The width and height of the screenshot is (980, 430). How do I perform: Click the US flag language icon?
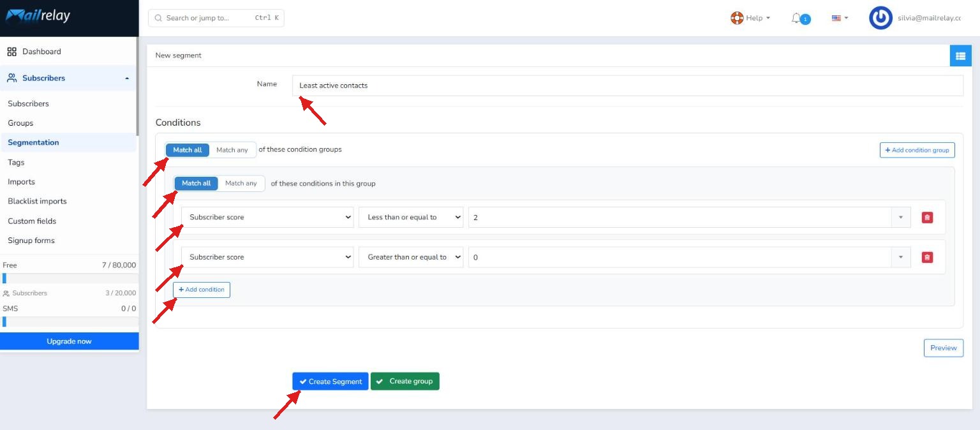(836, 18)
